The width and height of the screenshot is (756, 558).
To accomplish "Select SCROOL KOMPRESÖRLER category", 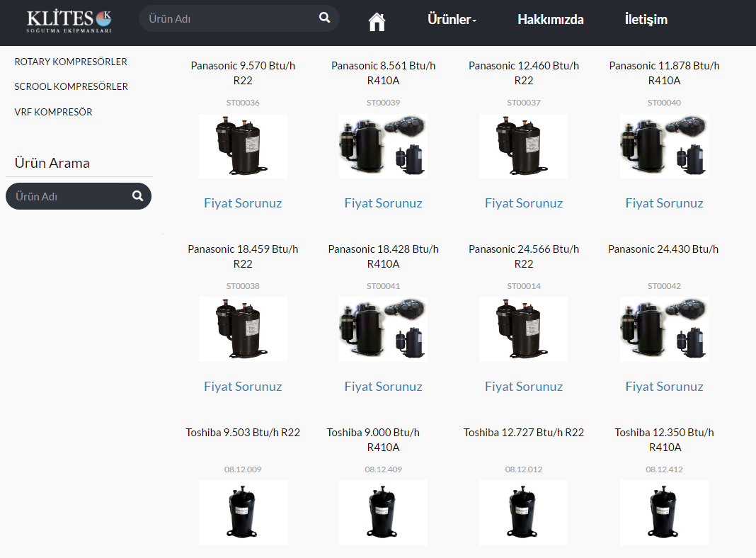I will pos(71,86).
